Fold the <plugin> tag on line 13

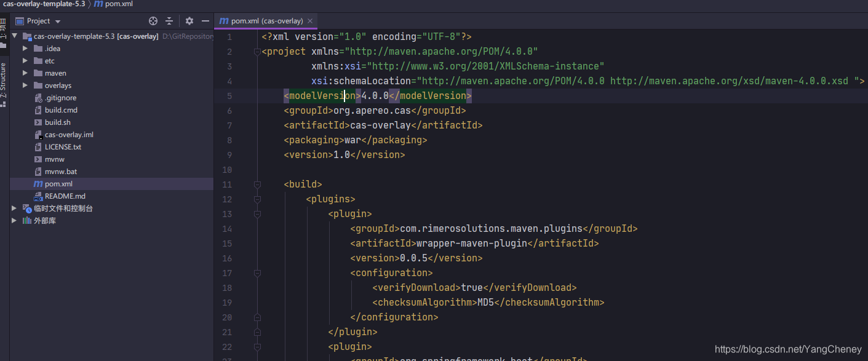[257, 214]
